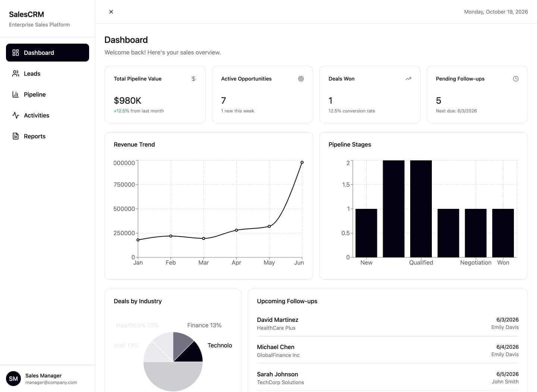Click the clock icon on Pending Follow-ups
The image size is (537, 392).
(x=516, y=79)
